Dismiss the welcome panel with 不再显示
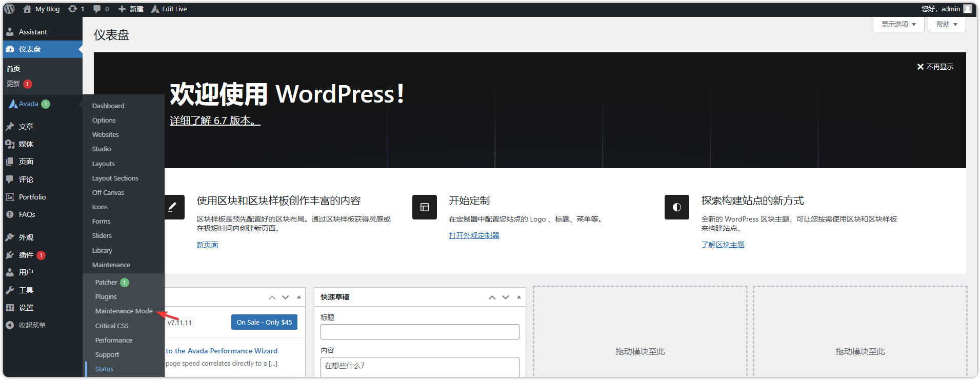980x380 pixels. [x=935, y=67]
